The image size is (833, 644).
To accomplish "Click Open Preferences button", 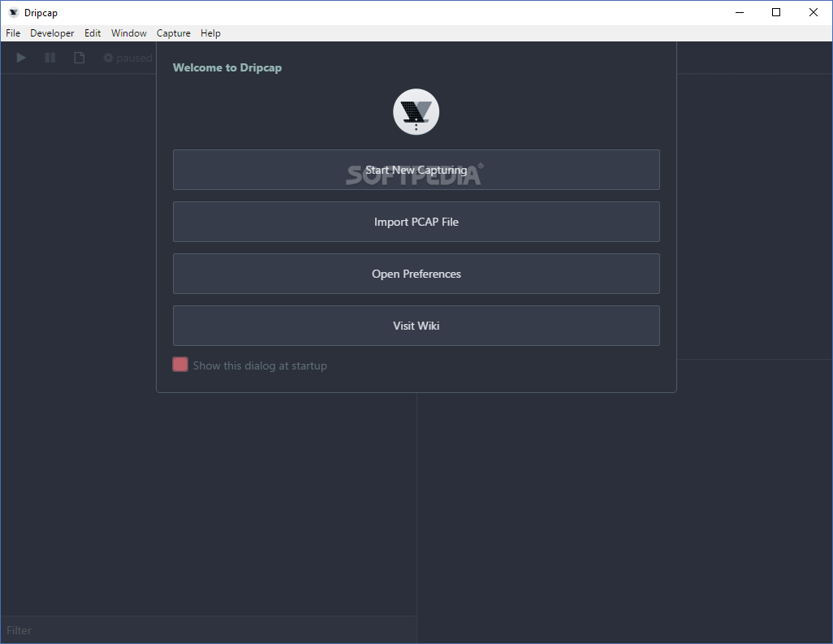I will click(416, 274).
